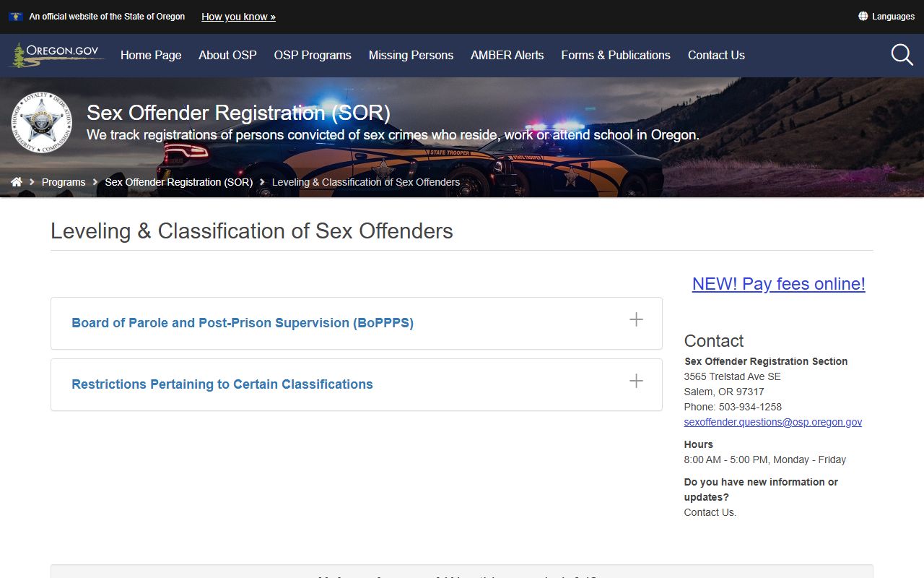Click the Oregon.gov logo
The width and height of the screenshot is (924, 578).
point(56,55)
